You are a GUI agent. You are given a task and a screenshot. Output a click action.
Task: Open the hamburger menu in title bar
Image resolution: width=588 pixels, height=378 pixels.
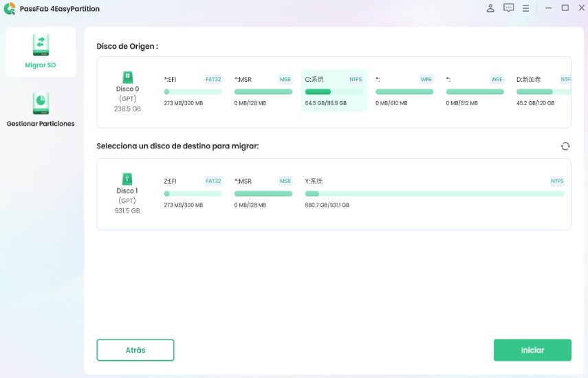526,8
